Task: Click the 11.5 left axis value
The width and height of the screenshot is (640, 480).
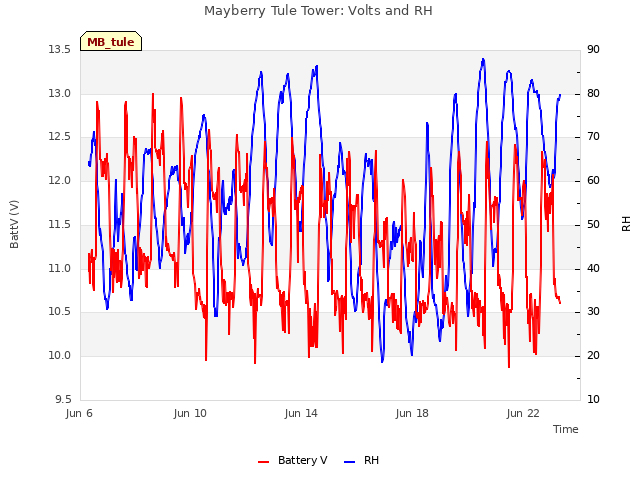Action: click(60, 224)
